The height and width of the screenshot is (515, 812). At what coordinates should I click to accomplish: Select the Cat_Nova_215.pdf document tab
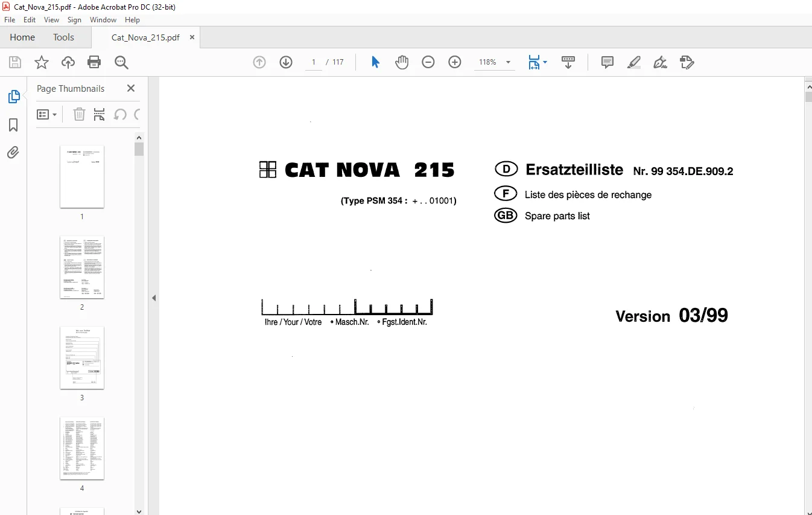tap(145, 37)
